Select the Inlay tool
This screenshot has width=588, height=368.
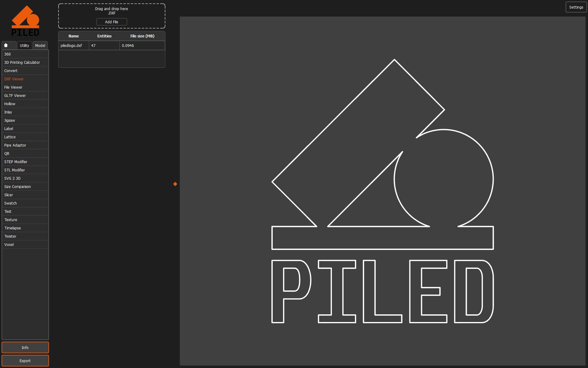click(25, 112)
